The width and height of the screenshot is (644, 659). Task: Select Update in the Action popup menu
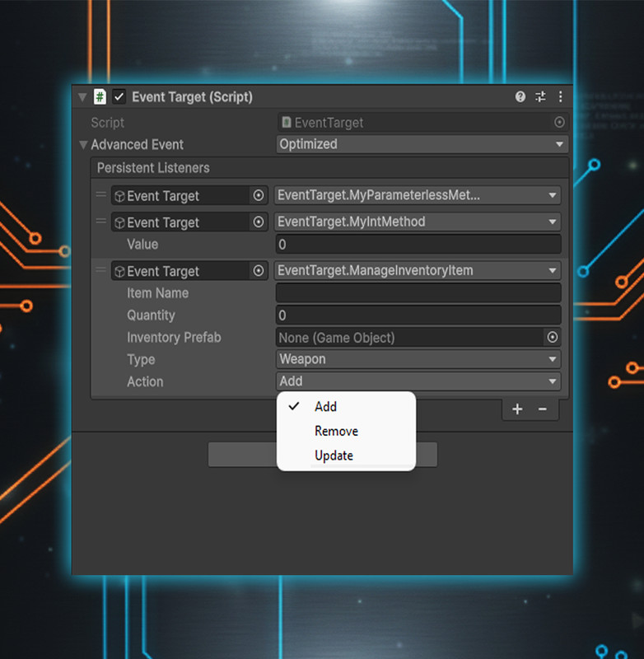346,456
